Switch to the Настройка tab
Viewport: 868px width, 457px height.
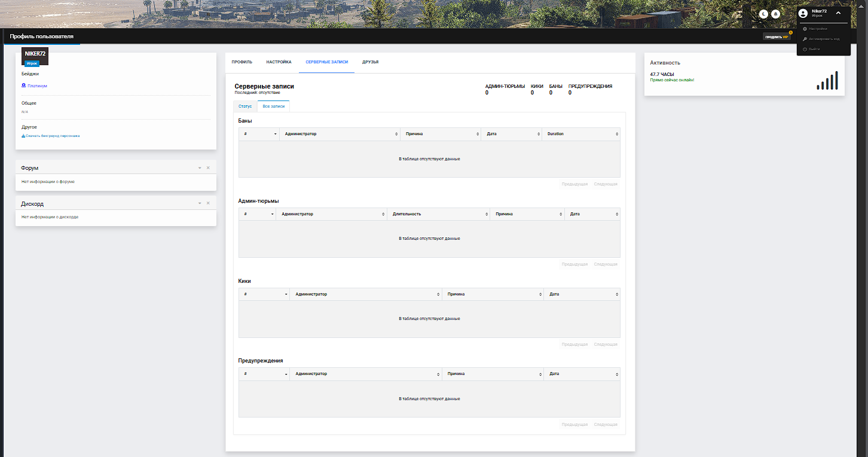pos(279,62)
